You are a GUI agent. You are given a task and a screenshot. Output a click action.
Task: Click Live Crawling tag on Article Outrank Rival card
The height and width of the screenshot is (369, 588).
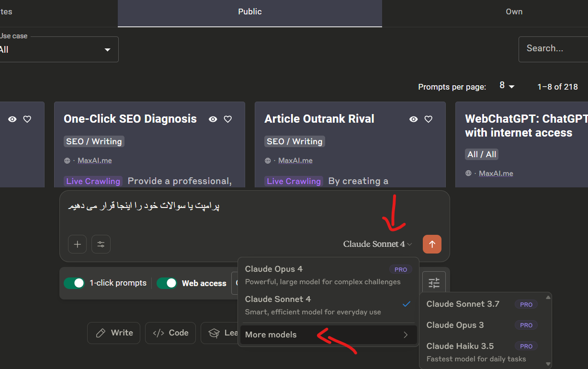(x=294, y=181)
